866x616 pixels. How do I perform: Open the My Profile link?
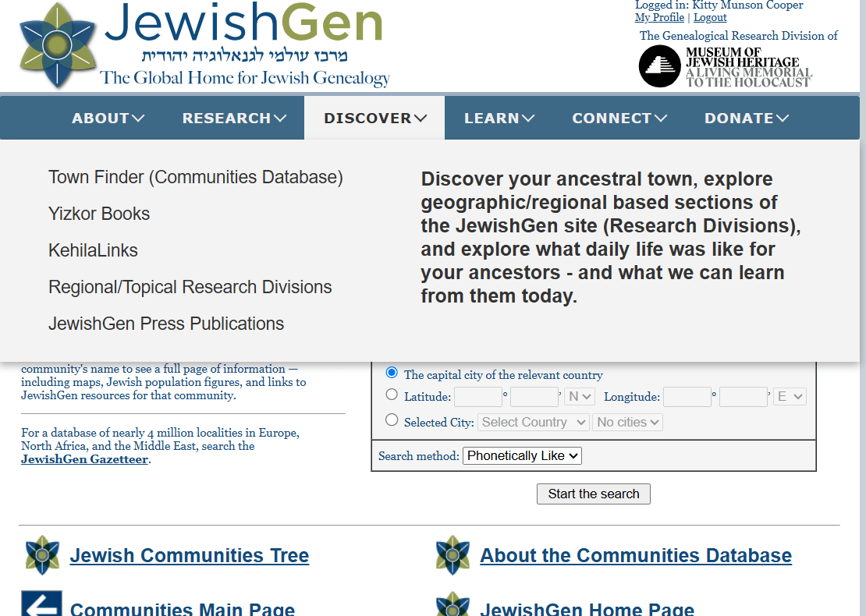(659, 17)
